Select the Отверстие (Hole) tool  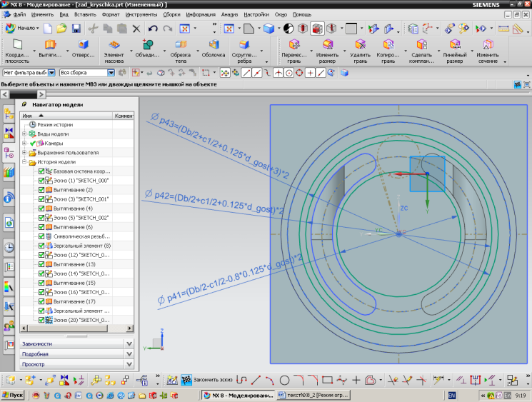pyautogui.click(x=83, y=49)
